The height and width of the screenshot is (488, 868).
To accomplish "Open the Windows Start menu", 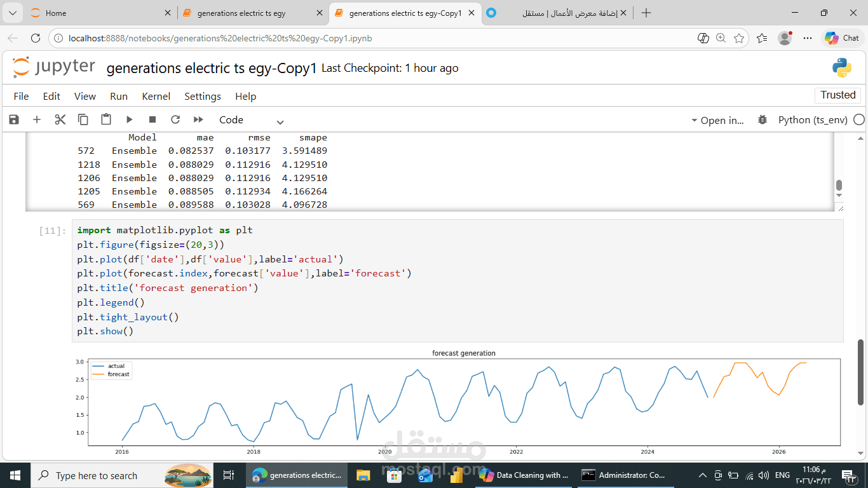I will 15,475.
